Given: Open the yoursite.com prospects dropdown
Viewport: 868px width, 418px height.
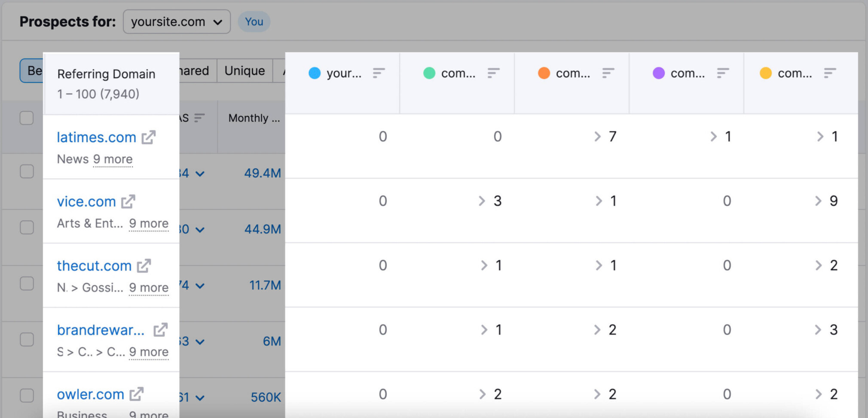Looking at the screenshot, I should (x=177, y=22).
